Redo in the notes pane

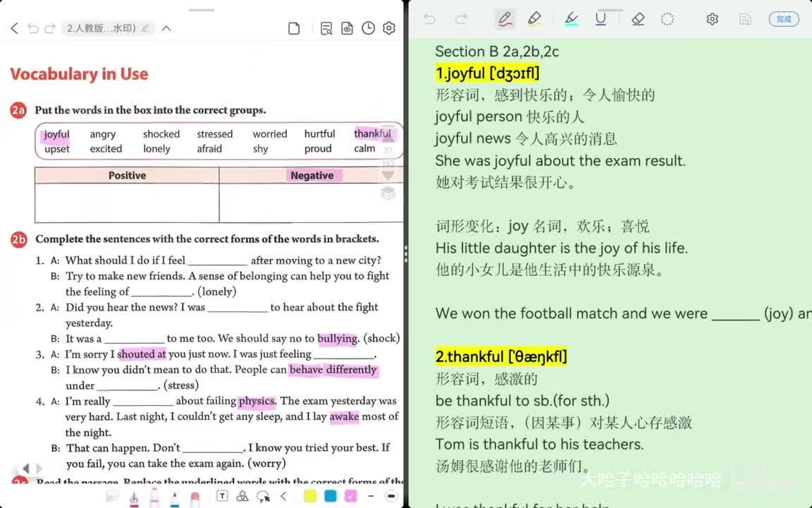[461, 19]
